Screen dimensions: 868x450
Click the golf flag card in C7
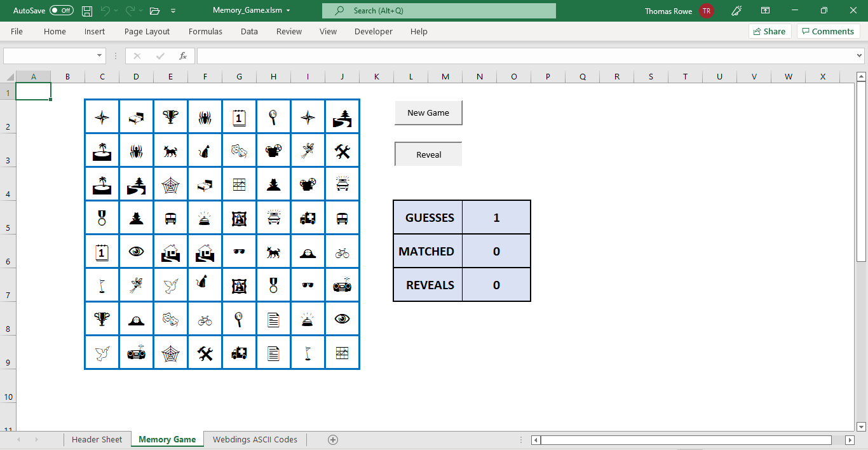(102, 285)
